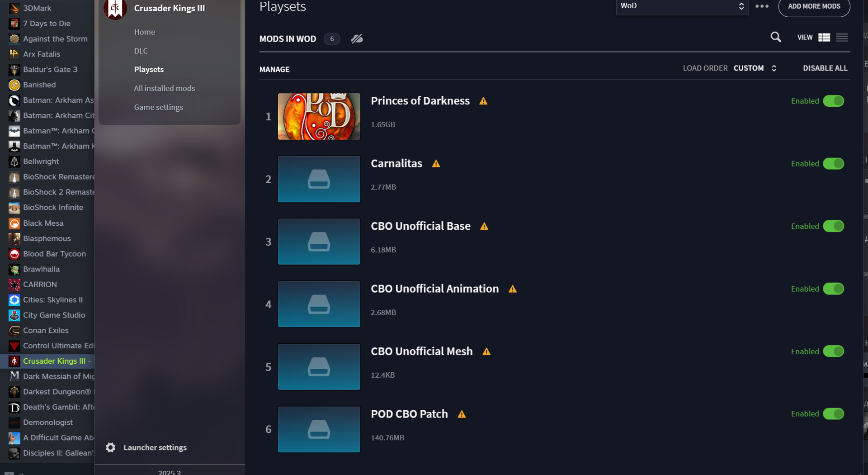
Task: Select the Baldur's Gate 3 game icon
Action: tap(14, 70)
